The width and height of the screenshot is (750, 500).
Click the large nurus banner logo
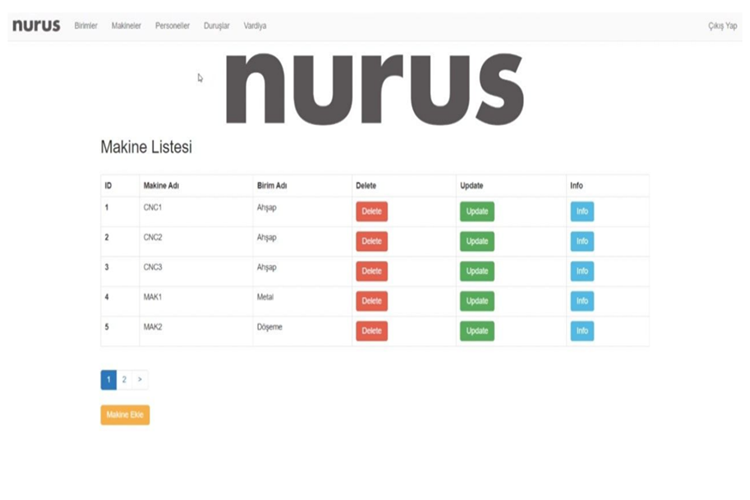(x=375, y=89)
